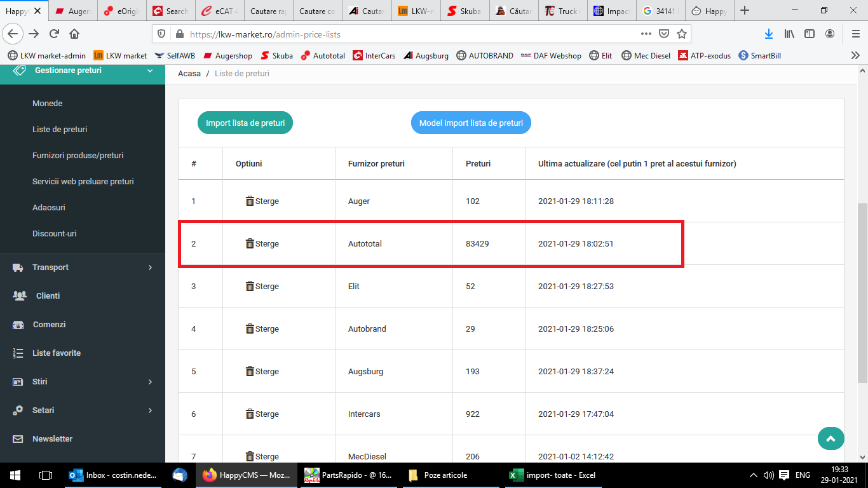This screenshot has height=488, width=868.
Task: Open the volume control in tray
Action: [x=768, y=475]
